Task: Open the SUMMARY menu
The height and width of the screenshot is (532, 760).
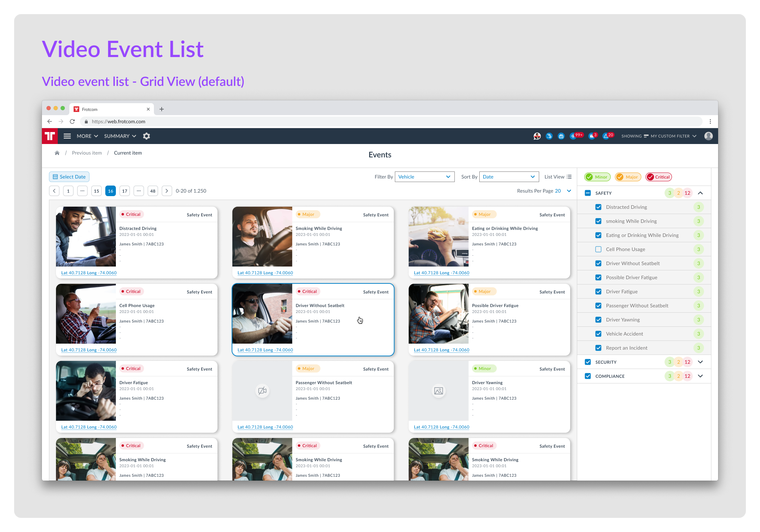Action: [120, 136]
